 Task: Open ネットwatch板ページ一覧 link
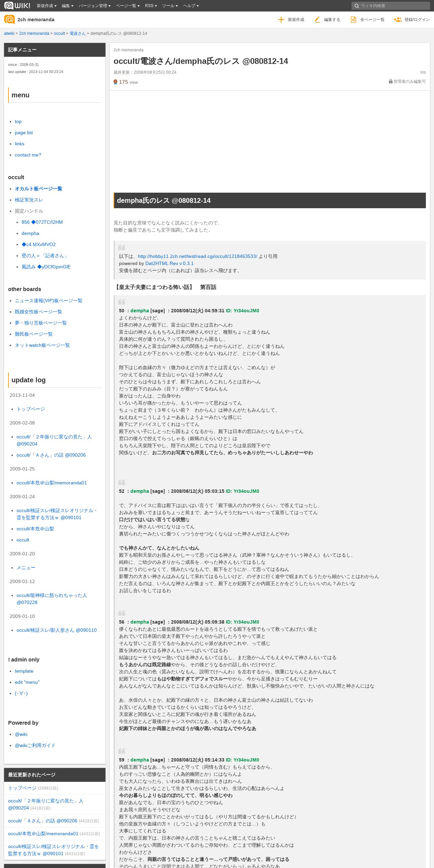42,345
